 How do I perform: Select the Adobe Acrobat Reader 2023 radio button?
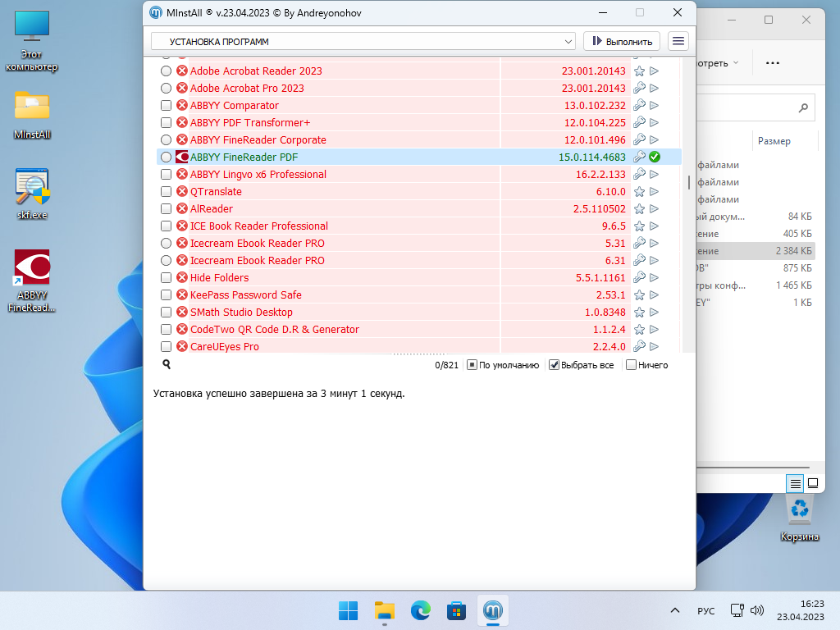click(166, 71)
